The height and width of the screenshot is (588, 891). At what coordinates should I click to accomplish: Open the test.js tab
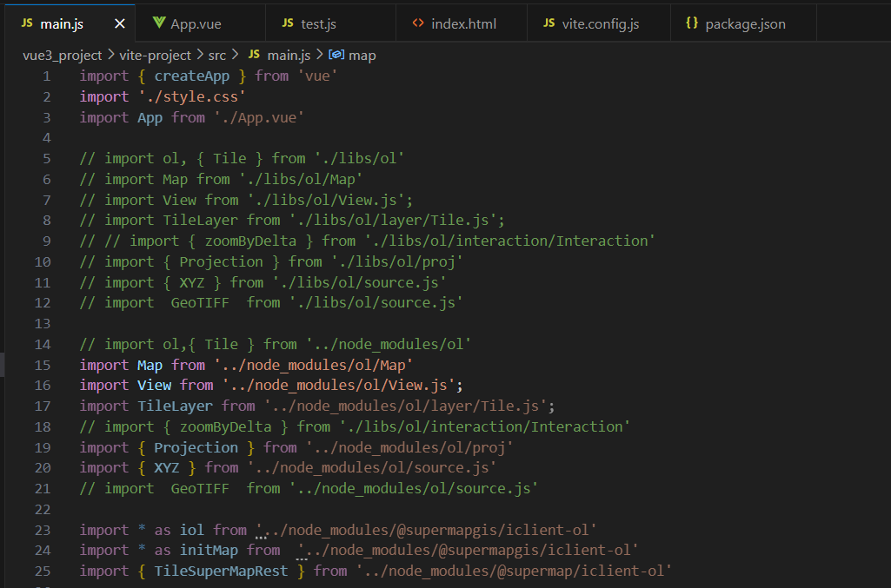[x=330, y=23]
